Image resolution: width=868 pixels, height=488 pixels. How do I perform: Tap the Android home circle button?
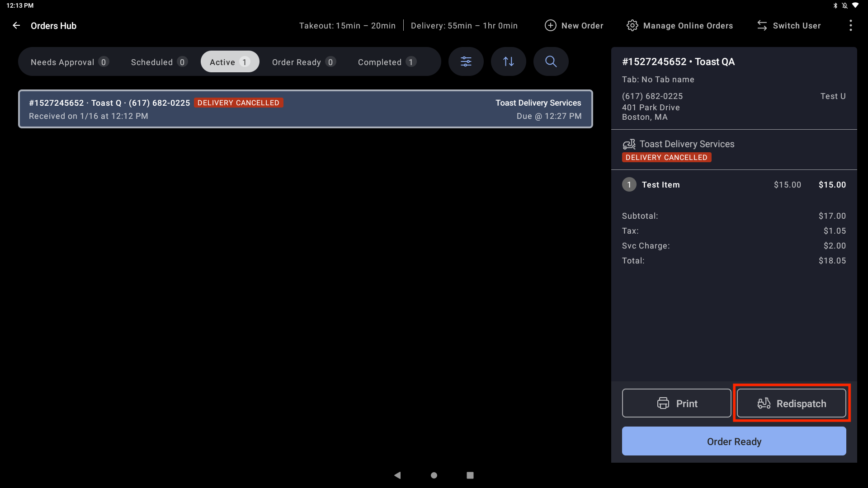(434, 475)
